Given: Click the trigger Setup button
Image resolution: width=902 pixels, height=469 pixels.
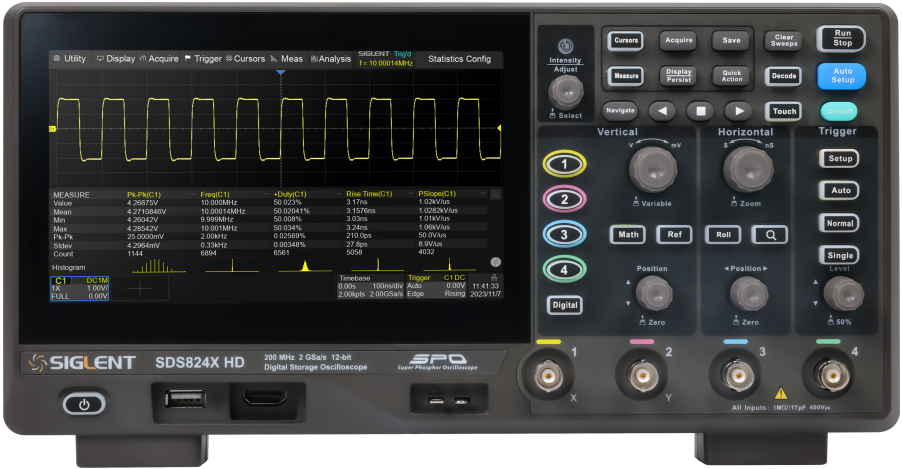Looking at the screenshot, I should (840, 158).
